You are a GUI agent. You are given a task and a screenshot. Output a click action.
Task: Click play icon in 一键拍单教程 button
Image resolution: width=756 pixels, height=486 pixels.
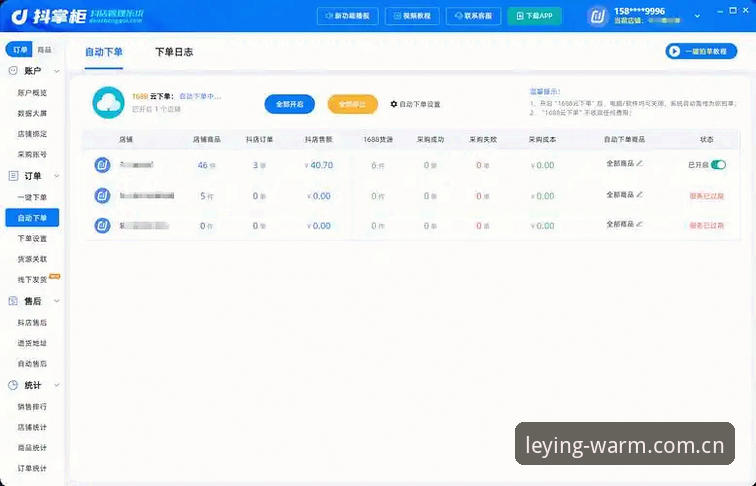[x=675, y=51]
